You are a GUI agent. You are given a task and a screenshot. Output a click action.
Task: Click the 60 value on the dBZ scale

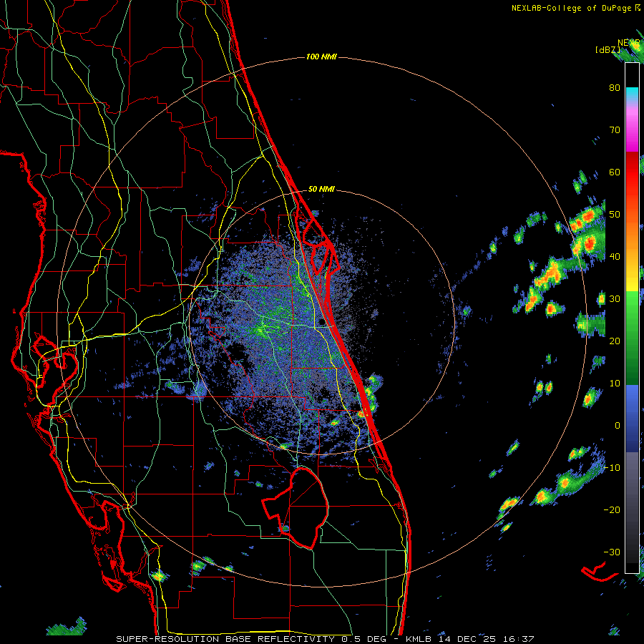pos(615,172)
